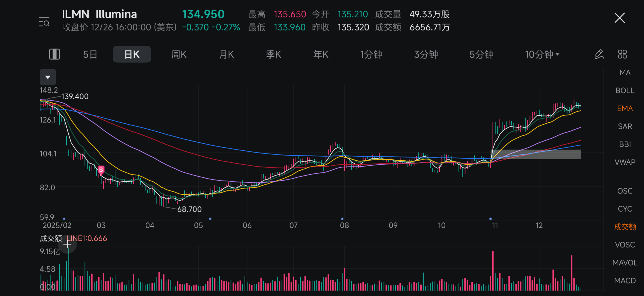Viewport: 644px width, 296px height.
Task: Expand the 10分钟 interval dropdown
Action: 542,54
